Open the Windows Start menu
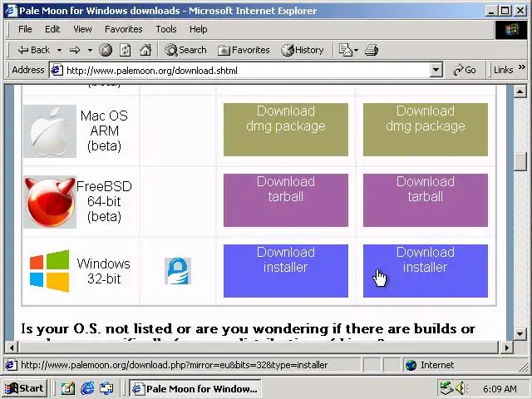532x399 pixels. (x=24, y=388)
